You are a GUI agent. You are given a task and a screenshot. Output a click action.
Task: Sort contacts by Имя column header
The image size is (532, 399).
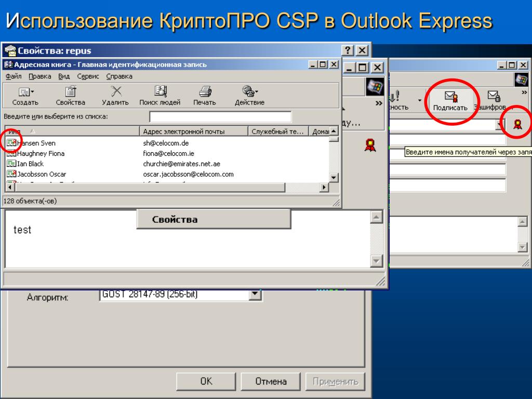tap(72, 131)
